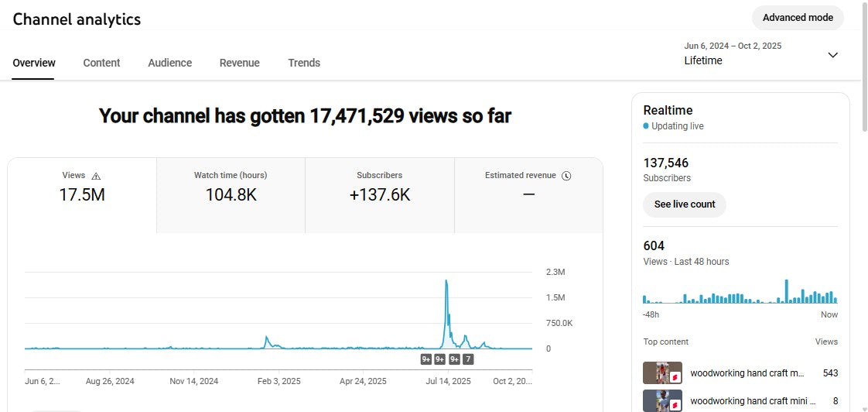Click the blue 'Updating live' status dot
The width and height of the screenshot is (868, 412).
(x=646, y=125)
